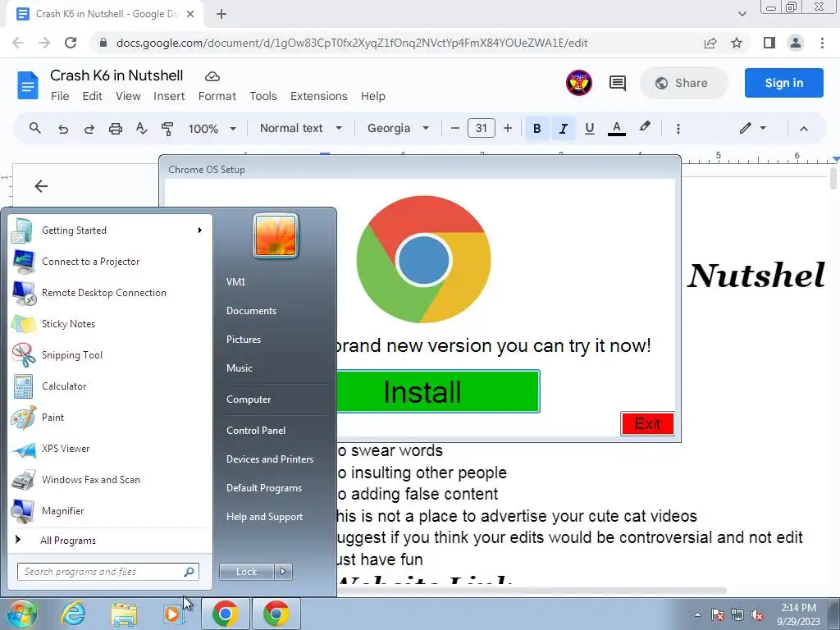Click the undo icon in toolbar

(x=62, y=129)
